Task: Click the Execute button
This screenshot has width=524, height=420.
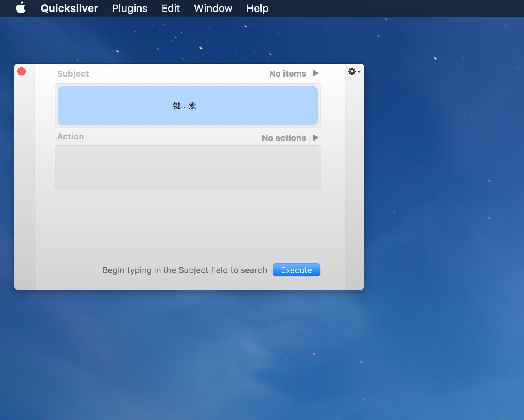Action: [297, 270]
